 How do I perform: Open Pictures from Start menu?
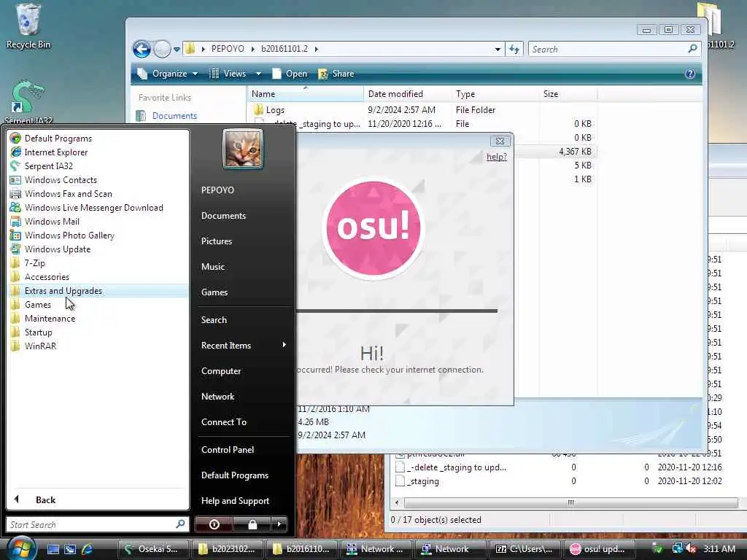[x=216, y=241]
